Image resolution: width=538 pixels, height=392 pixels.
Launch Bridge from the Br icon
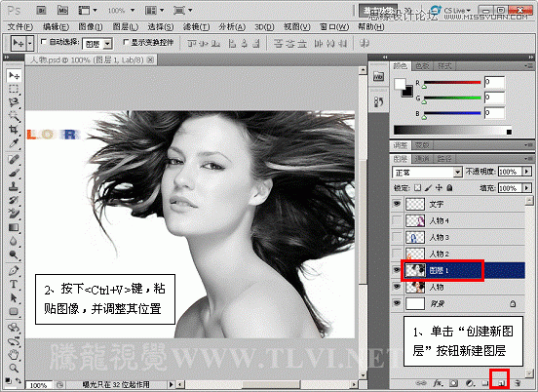pyautogui.click(x=42, y=11)
